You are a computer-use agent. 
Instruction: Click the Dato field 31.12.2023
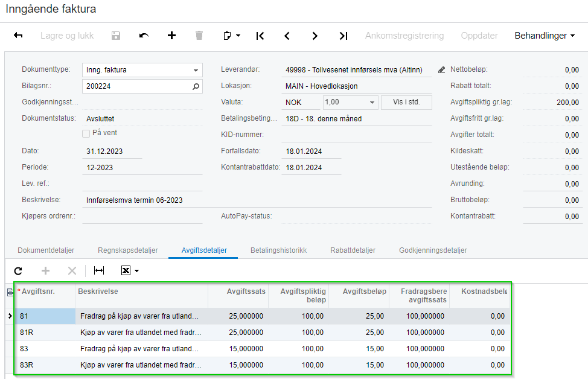pyautogui.click(x=112, y=151)
